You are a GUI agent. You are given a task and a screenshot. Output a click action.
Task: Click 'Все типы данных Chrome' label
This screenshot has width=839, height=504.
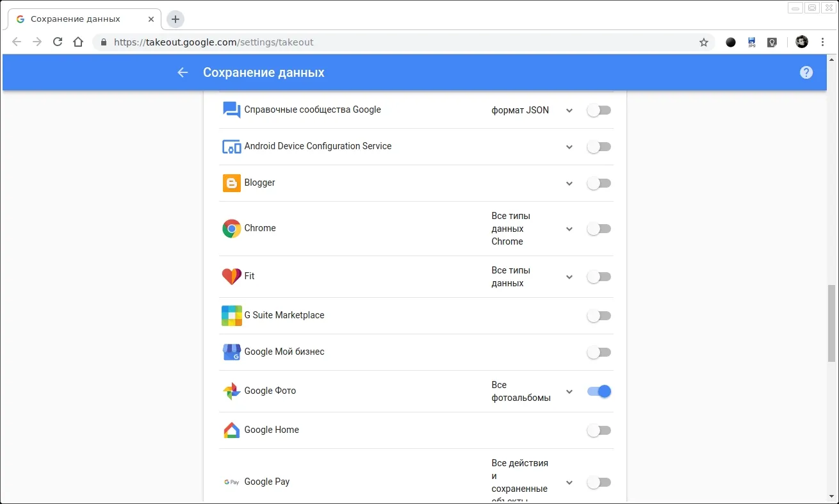coord(511,229)
